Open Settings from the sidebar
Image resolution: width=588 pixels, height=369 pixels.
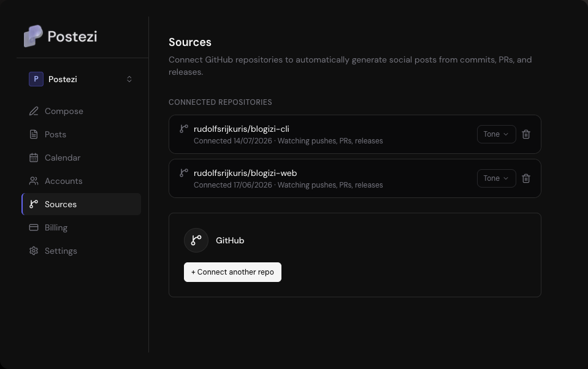tap(82, 251)
